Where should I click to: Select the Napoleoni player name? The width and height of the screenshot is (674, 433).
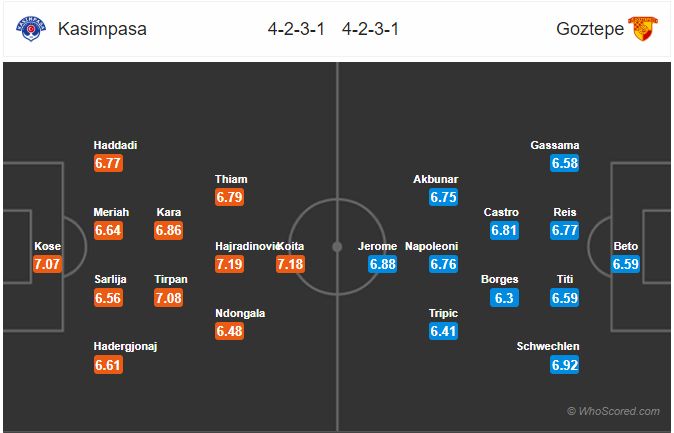point(431,246)
